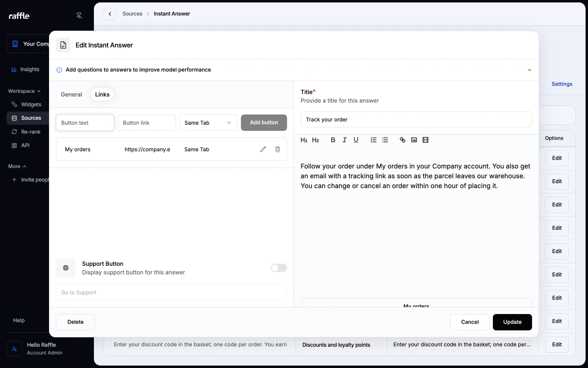Enable the Support Button toggle

click(x=279, y=268)
